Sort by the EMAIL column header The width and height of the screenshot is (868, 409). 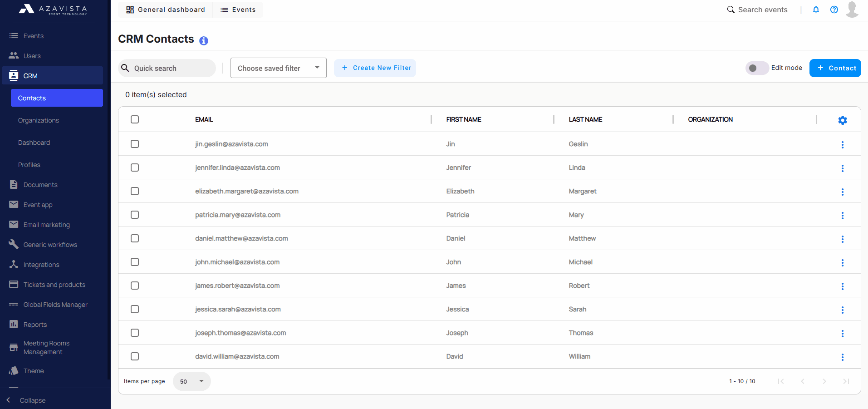pyautogui.click(x=204, y=119)
